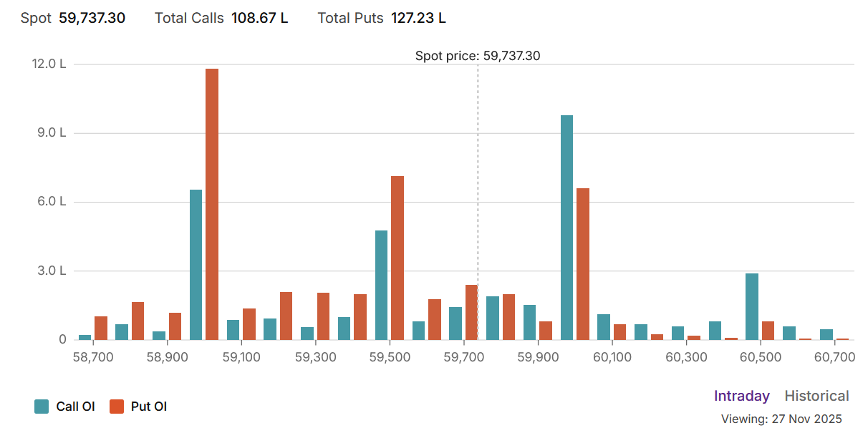The width and height of the screenshot is (868, 428).
Task: Click the 12.0 L y-axis label
Action: click(49, 64)
